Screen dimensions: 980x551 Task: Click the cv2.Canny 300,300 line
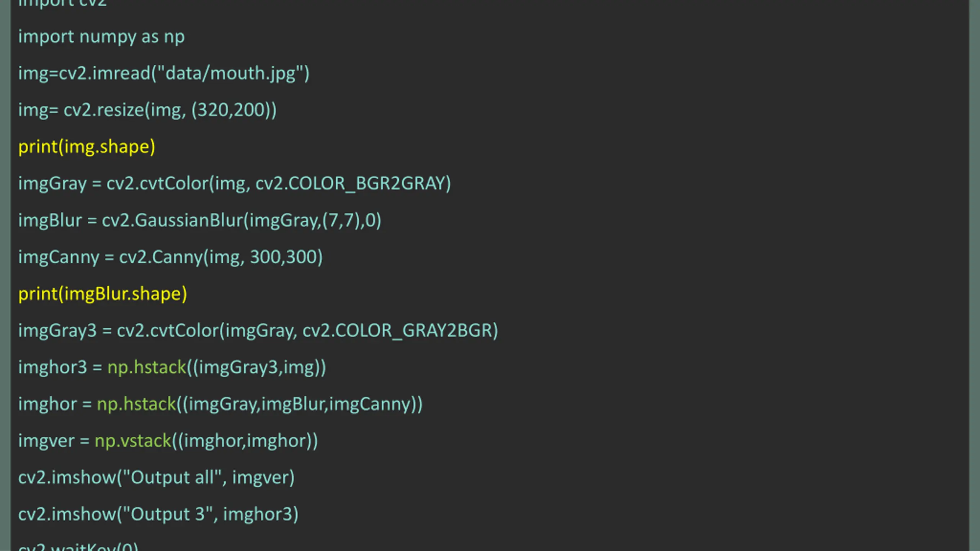[171, 257]
